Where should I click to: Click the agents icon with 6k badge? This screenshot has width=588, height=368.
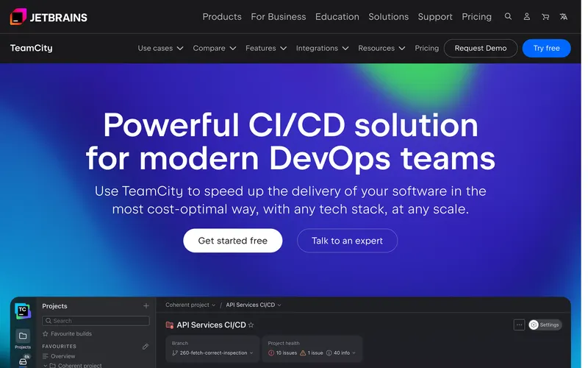tap(23, 361)
